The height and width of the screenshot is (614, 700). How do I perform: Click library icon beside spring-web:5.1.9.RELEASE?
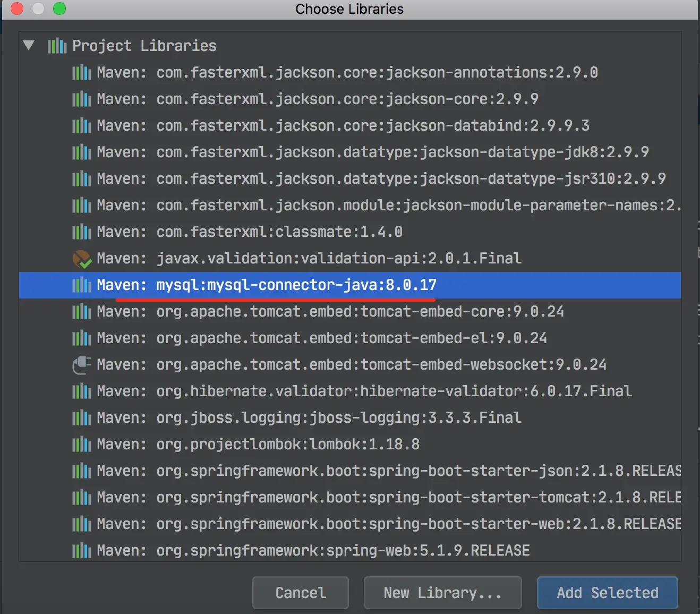[x=82, y=550]
